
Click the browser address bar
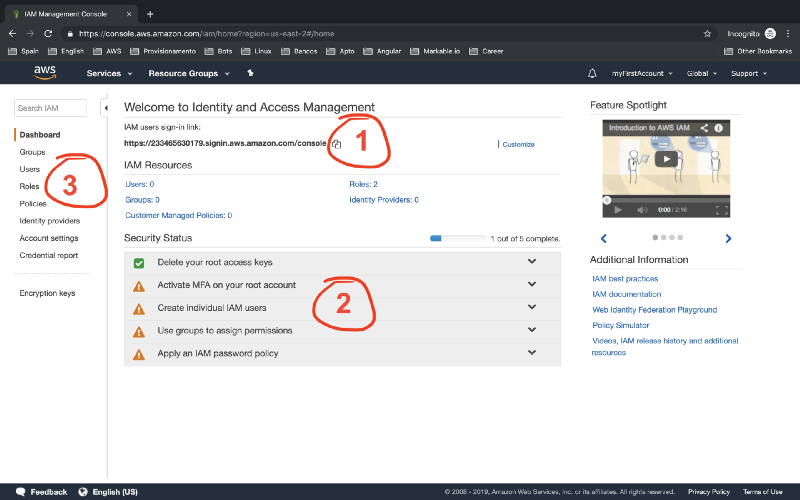388,34
